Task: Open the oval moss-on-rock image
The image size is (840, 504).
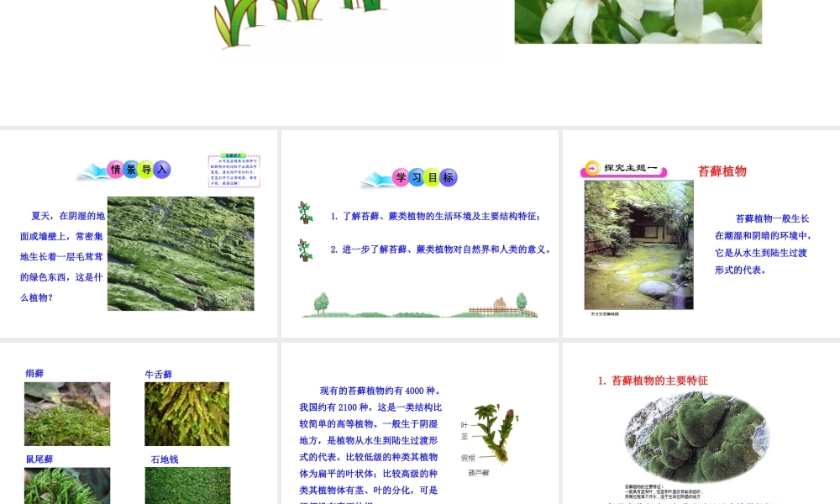Action: (697, 437)
